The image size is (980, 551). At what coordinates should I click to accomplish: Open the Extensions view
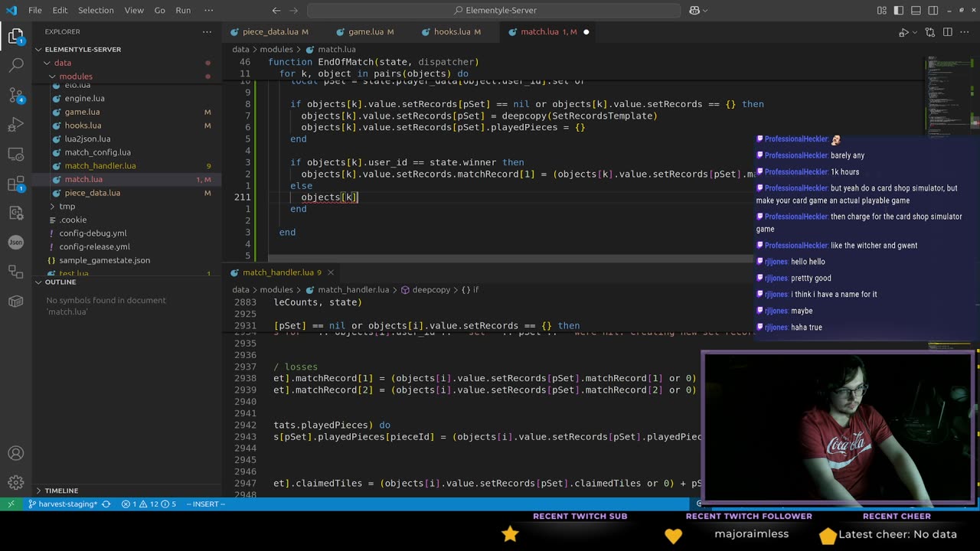[x=16, y=184]
